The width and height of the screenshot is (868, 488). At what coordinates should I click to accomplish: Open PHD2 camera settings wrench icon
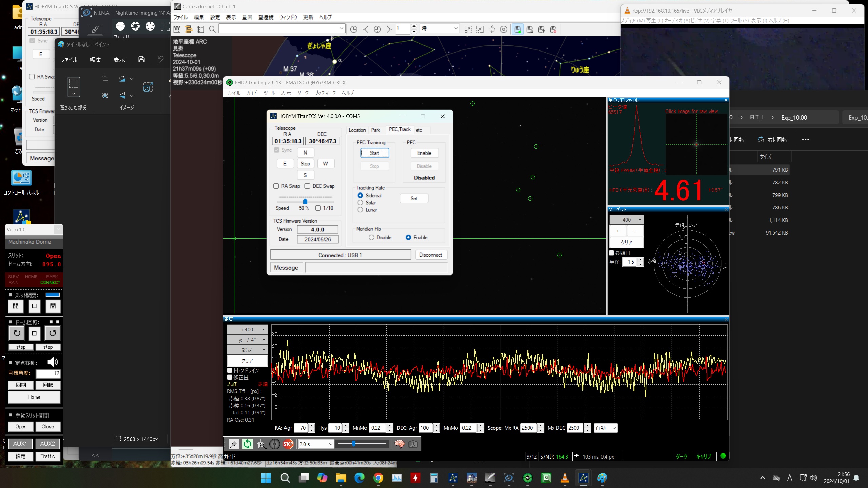pyautogui.click(x=413, y=444)
